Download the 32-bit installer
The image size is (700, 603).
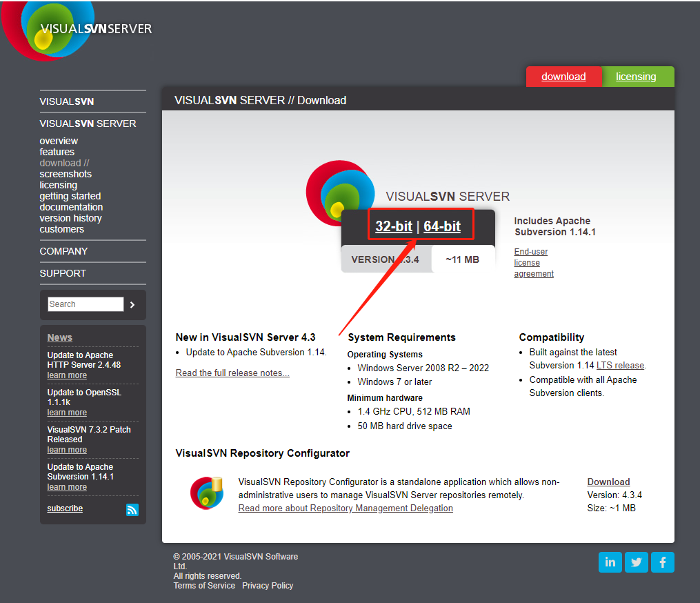tap(394, 226)
